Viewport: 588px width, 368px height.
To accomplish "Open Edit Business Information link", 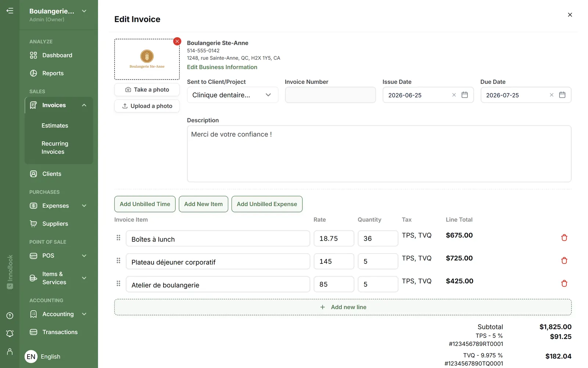I will click(222, 67).
